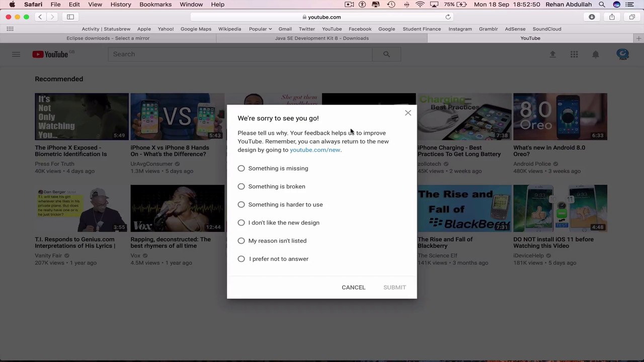
Task: Click the magnifier search button
Action: (x=386, y=54)
